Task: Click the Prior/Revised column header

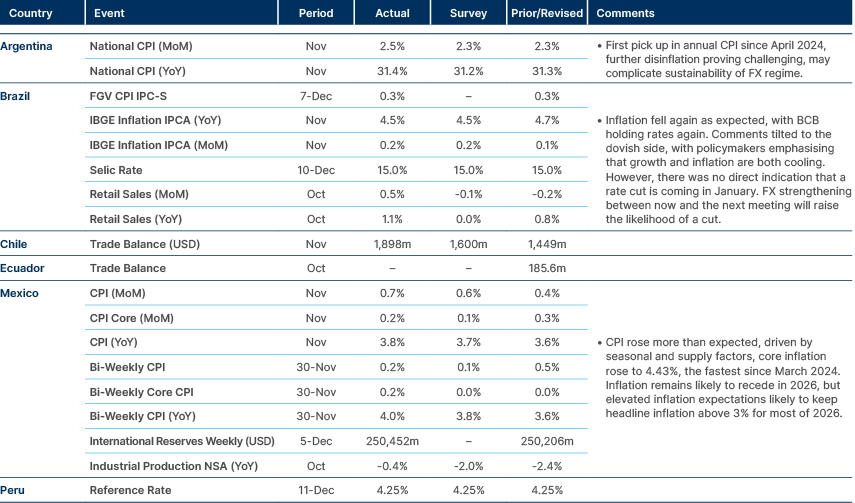Action: 547,13
